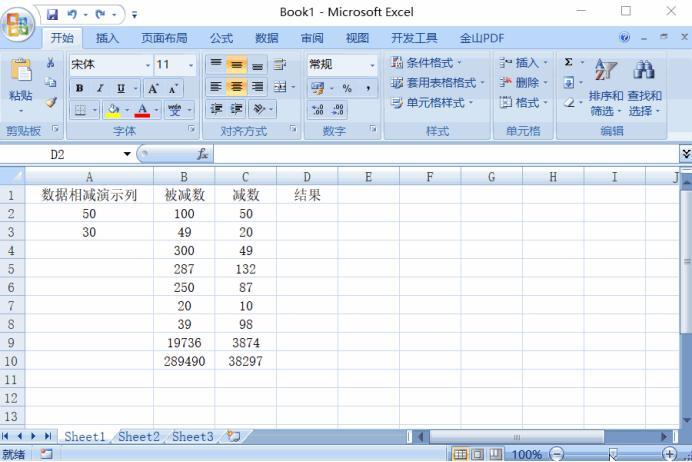Viewport: 692px width, 462px height.
Task: Switch to 视图 ribbon tab
Action: [x=357, y=38]
